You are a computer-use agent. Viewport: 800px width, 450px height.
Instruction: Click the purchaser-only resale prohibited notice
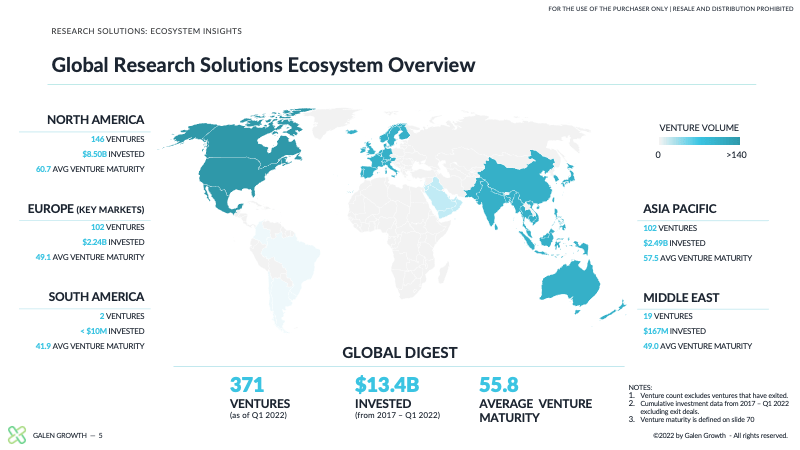670,9
